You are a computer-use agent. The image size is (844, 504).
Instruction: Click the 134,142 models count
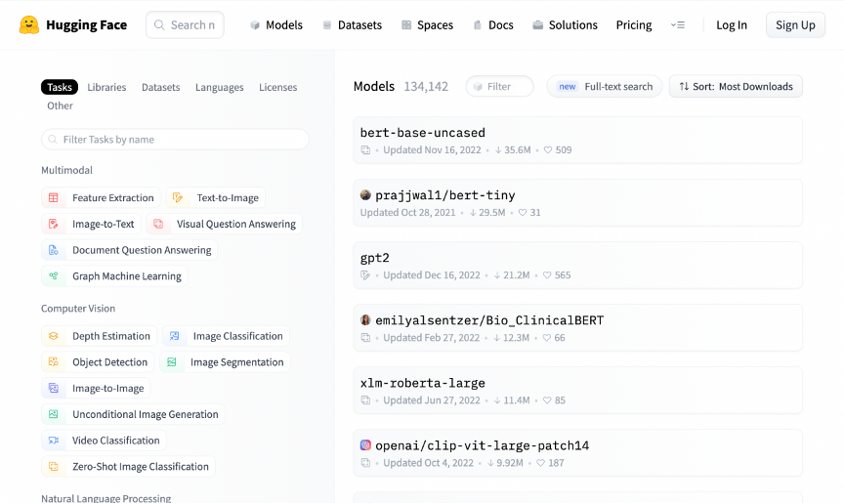426,87
